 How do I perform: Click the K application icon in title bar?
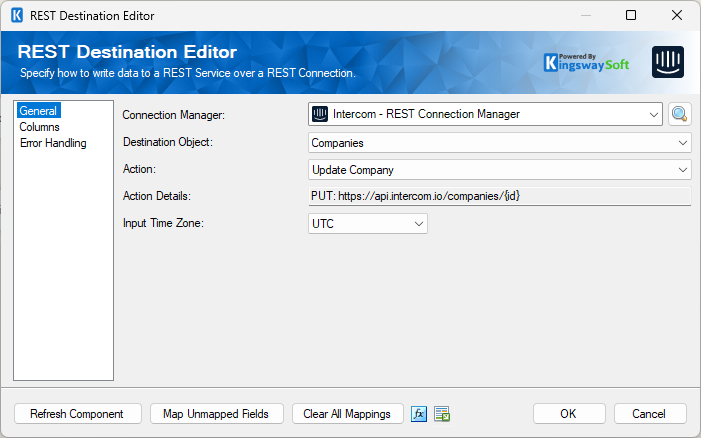point(16,15)
